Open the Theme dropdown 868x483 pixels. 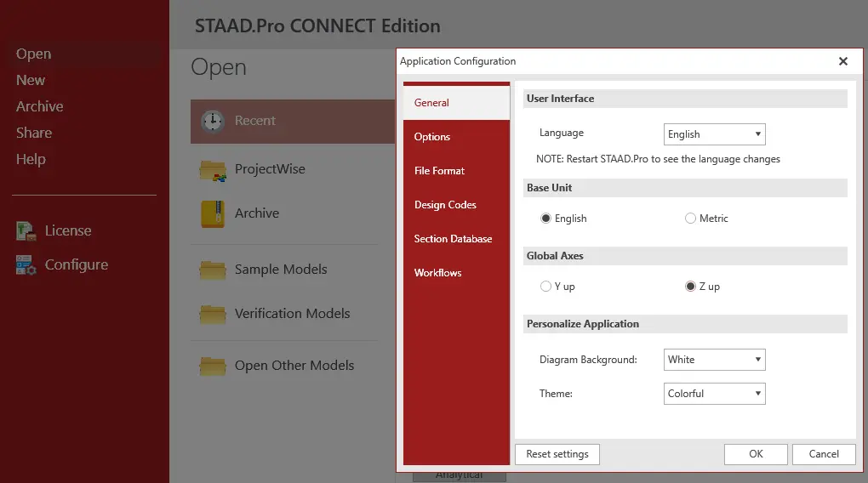pos(714,394)
